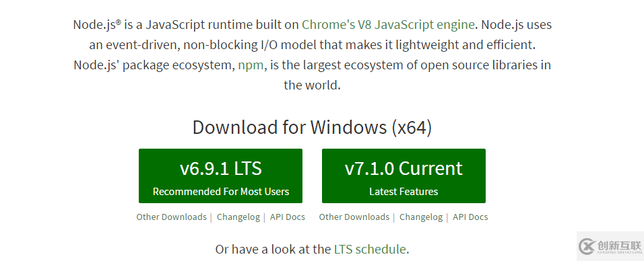Click the Latest Features subtitle
644x261 pixels.
(404, 191)
